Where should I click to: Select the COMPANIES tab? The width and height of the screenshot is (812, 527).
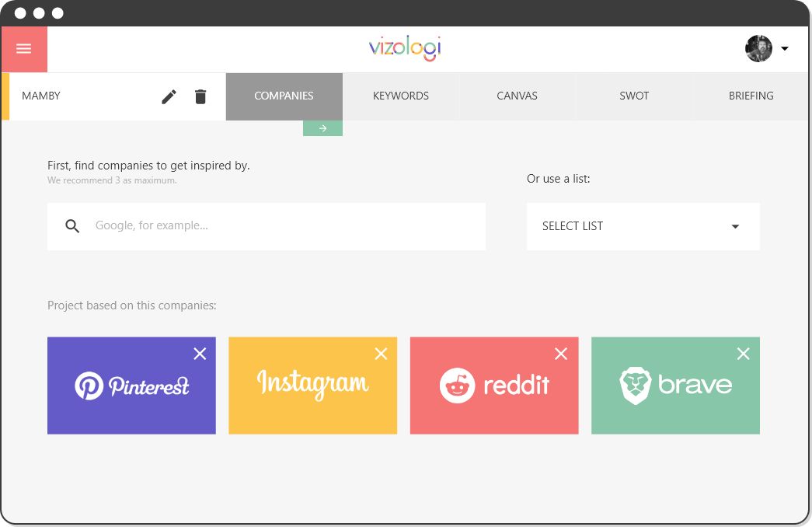pyautogui.click(x=284, y=96)
